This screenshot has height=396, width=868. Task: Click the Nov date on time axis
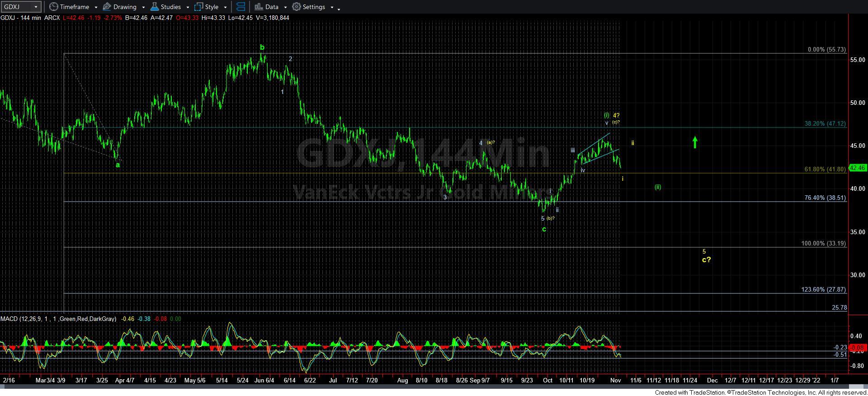click(x=615, y=380)
